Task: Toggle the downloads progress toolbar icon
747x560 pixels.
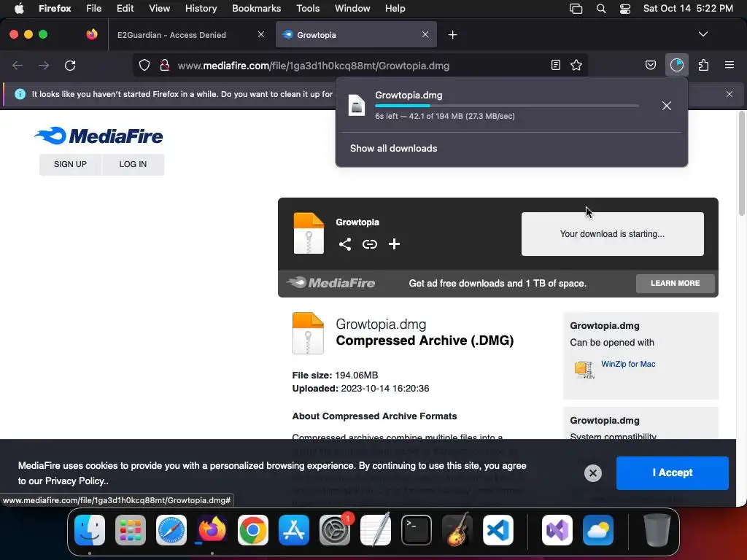Action: pyautogui.click(x=677, y=65)
